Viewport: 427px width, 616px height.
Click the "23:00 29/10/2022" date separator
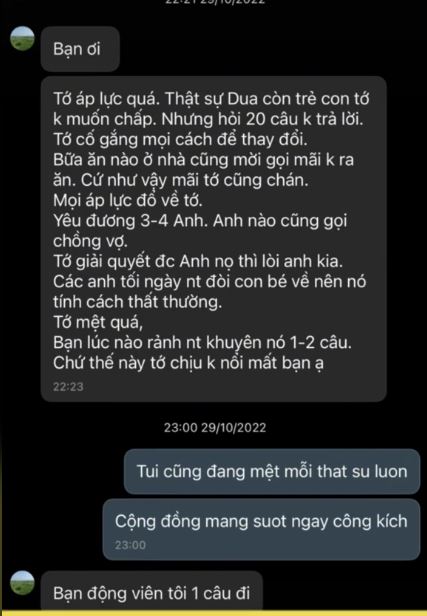click(x=215, y=427)
